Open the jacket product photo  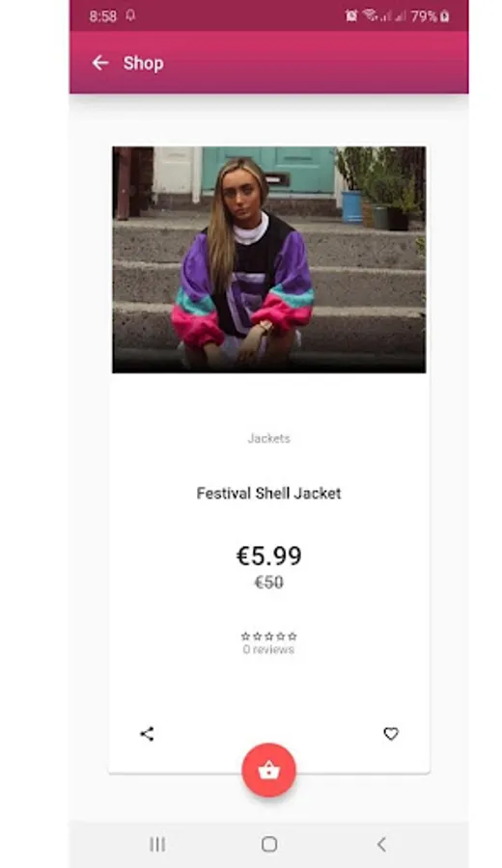pos(269,259)
